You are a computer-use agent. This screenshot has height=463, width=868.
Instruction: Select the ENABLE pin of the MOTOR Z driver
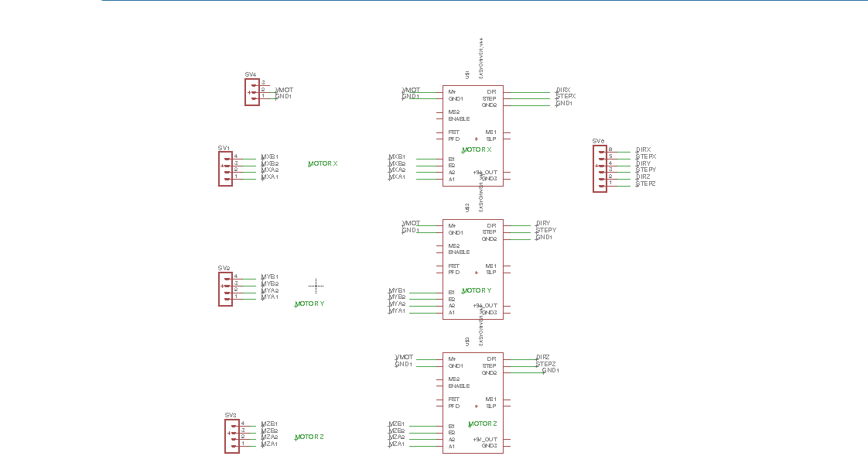pos(459,386)
